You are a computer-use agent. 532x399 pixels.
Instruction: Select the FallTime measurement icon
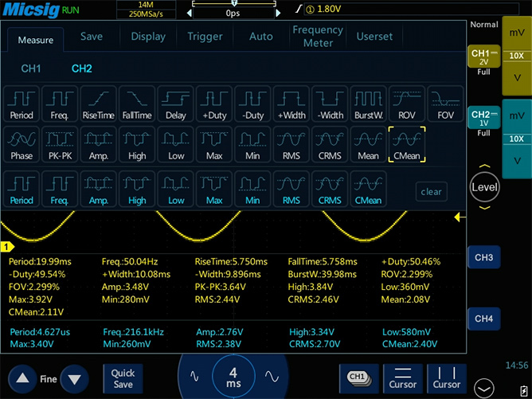point(137,104)
